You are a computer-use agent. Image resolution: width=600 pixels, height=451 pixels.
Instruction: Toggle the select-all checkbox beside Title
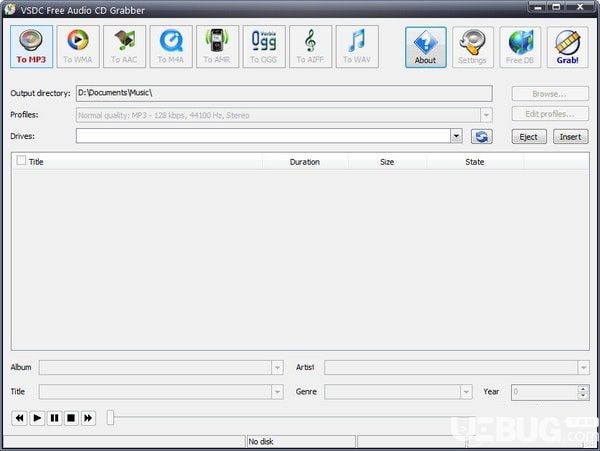click(21, 161)
